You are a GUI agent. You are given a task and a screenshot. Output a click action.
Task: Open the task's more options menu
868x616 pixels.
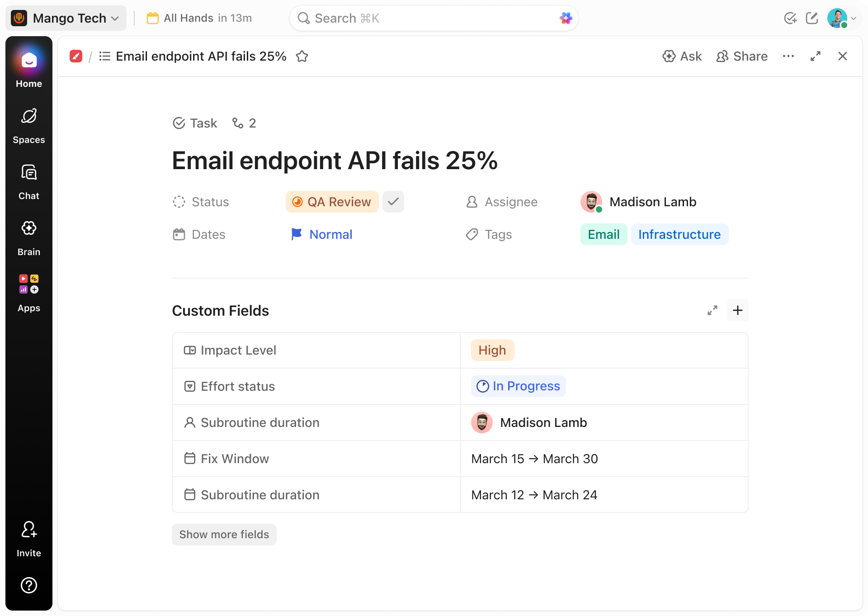[x=788, y=56]
